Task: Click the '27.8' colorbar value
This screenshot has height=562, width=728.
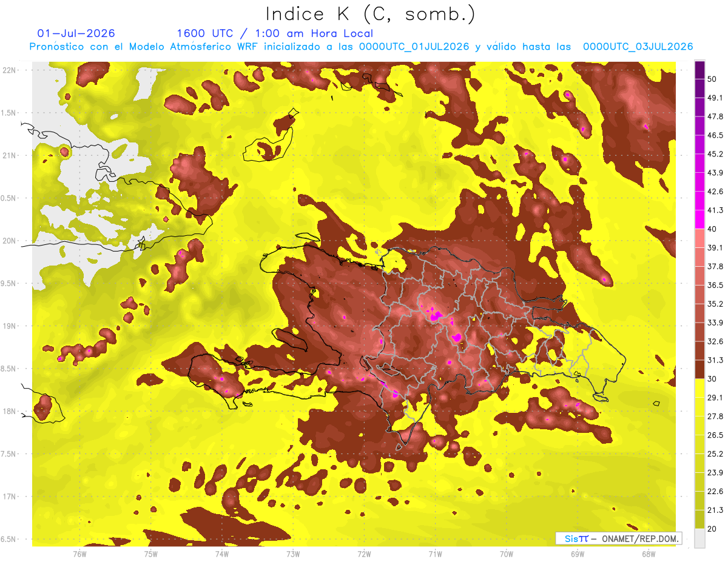Action: coord(715,416)
